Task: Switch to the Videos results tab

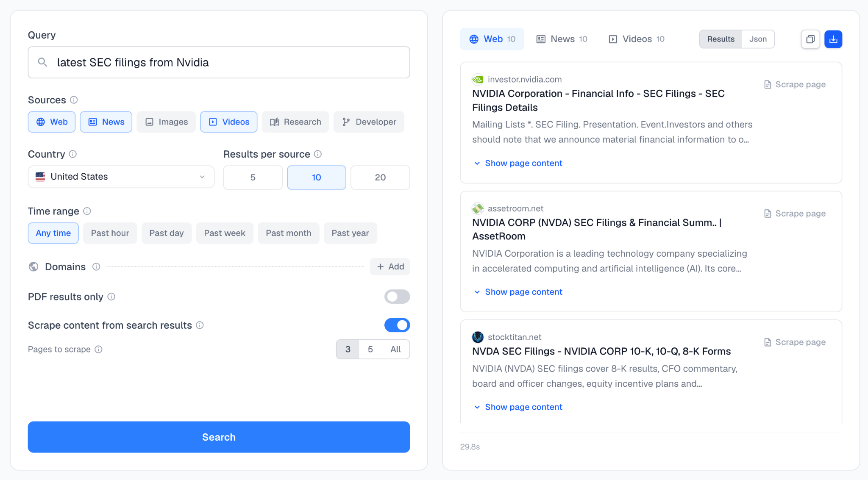Action: coord(637,39)
